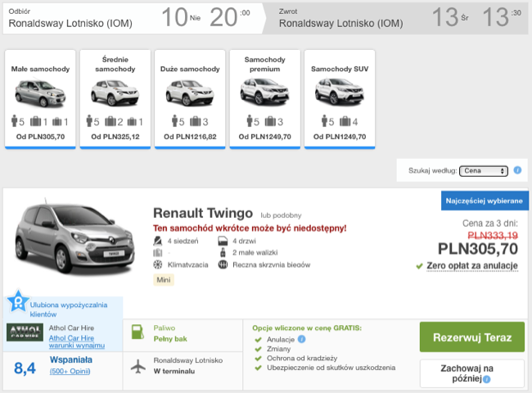This screenshot has height=393, width=532.
Task: Click the Athol Car Hire logo
Action: click(25, 332)
